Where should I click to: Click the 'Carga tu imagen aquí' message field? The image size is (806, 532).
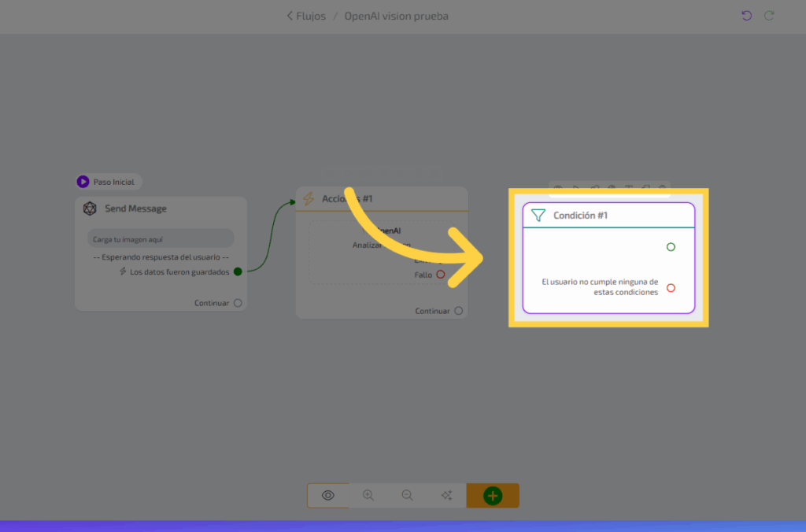click(161, 238)
